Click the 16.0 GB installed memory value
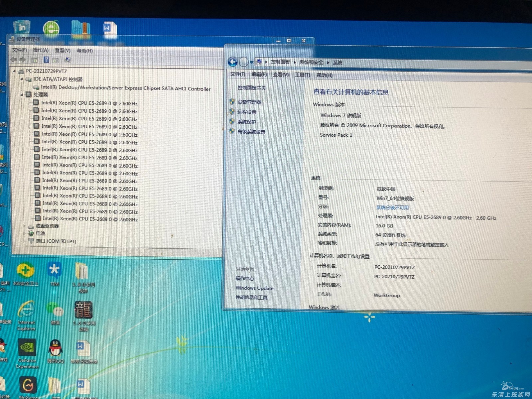The height and width of the screenshot is (399, 532). [384, 226]
